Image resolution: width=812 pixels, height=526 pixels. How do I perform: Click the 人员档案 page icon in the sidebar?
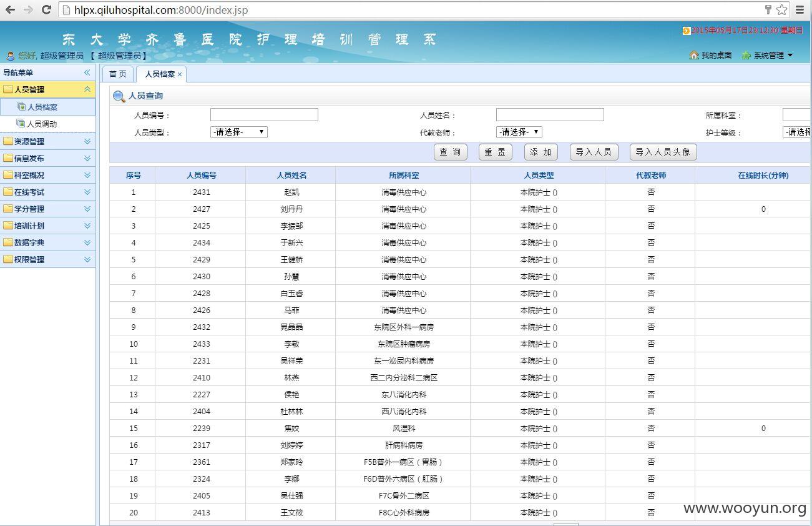21,107
